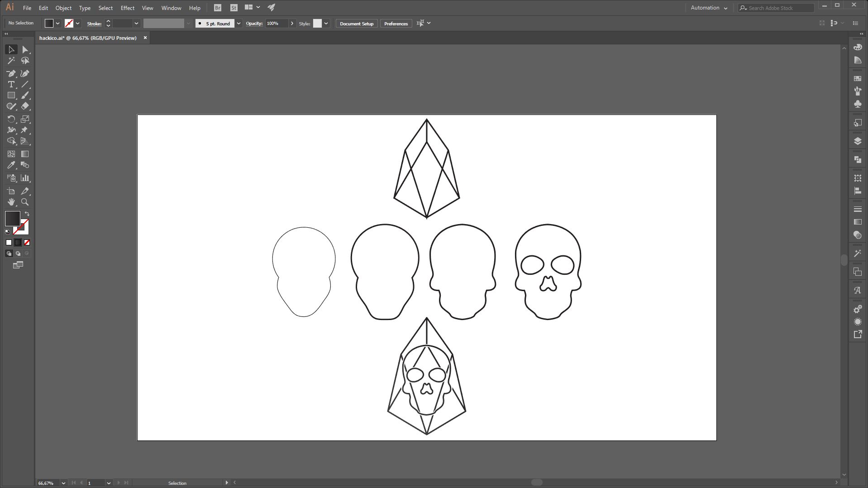This screenshot has width=868, height=488.
Task: Open Adobe Bridge with the Br icon
Action: pyautogui.click(x=218, y=8)
